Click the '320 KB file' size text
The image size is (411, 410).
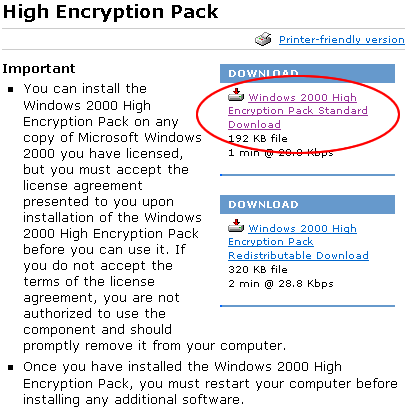[x=258, y=269]
